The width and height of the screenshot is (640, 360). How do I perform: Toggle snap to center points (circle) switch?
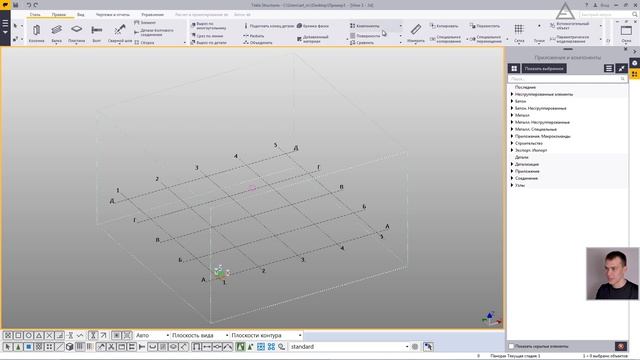[x=29, y=335]
